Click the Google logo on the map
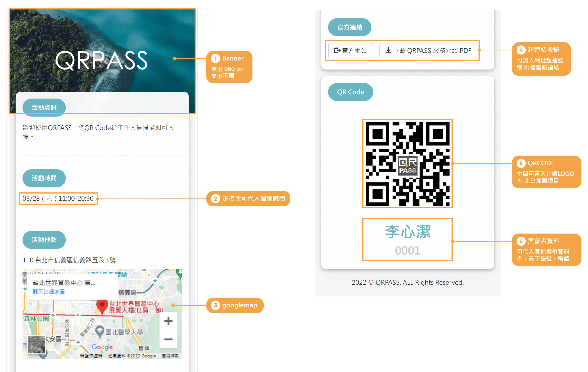This screenshot has height=372, width=588. click(102, 347)
